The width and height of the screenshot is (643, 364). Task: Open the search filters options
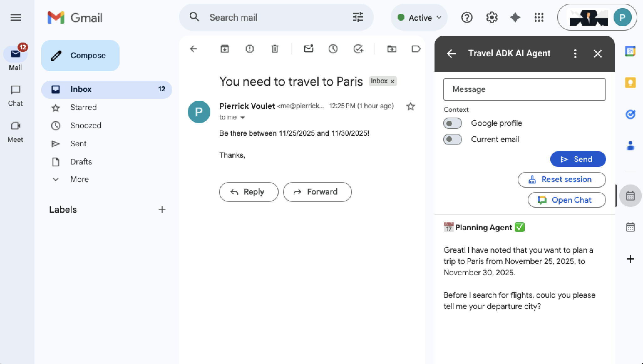point(358,17)
